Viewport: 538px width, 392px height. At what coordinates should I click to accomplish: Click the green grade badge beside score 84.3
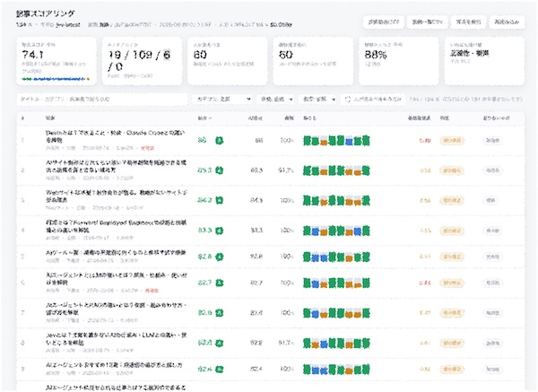[220, 200]
